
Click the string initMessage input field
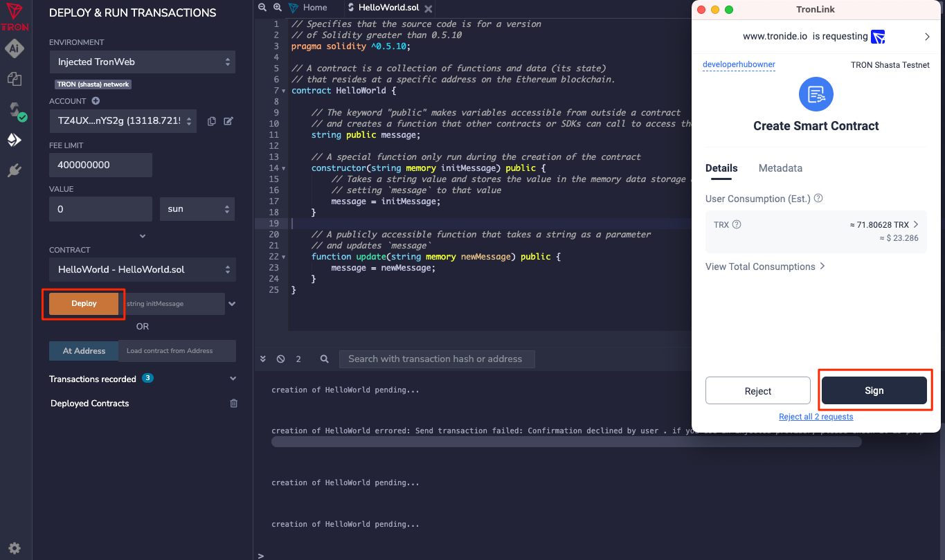172,303
